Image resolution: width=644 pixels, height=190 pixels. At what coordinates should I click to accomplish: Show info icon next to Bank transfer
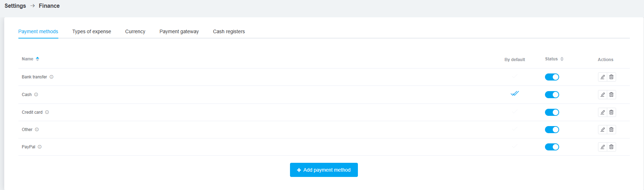coord(52,77)
